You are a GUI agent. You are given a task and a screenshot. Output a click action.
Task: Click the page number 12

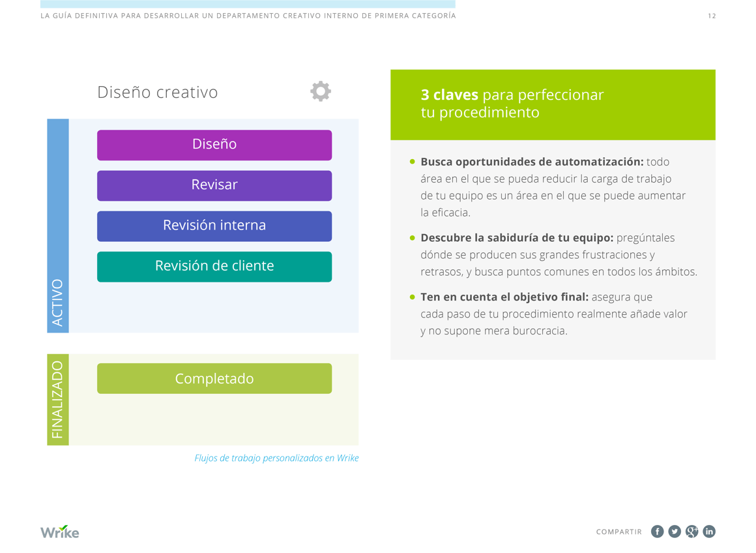[712, 16]
